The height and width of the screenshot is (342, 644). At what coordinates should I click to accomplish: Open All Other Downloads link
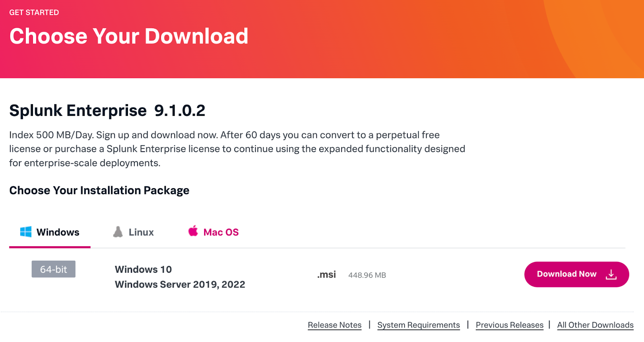595,325
